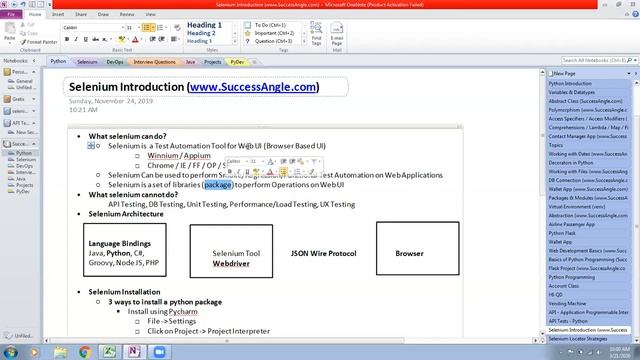Apply Heading 2 style
Viewport: 640px width, 360px height.
tap(201, 33)
